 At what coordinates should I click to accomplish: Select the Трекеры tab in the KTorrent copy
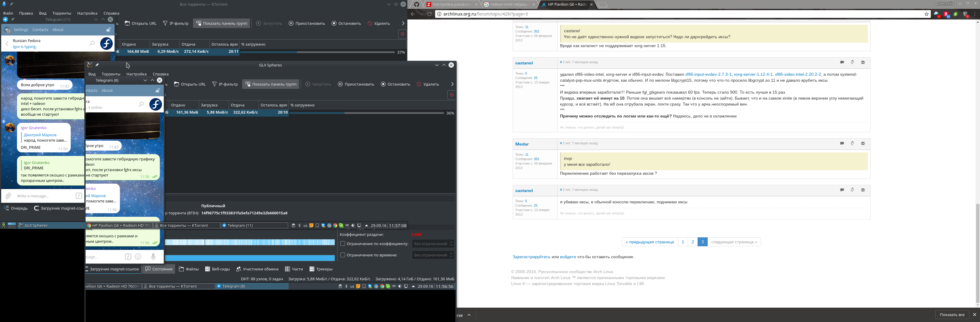click(321, 269)
